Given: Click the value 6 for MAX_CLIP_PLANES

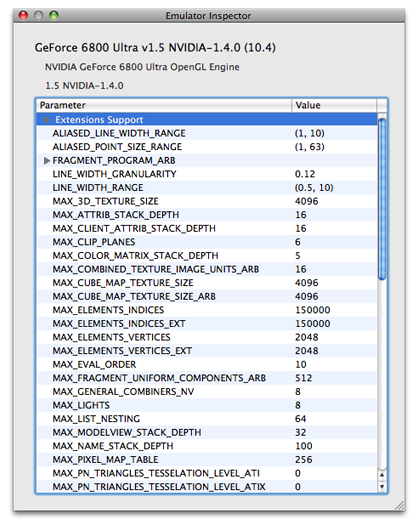Looking at the screenshot, I should coord(298,242).
